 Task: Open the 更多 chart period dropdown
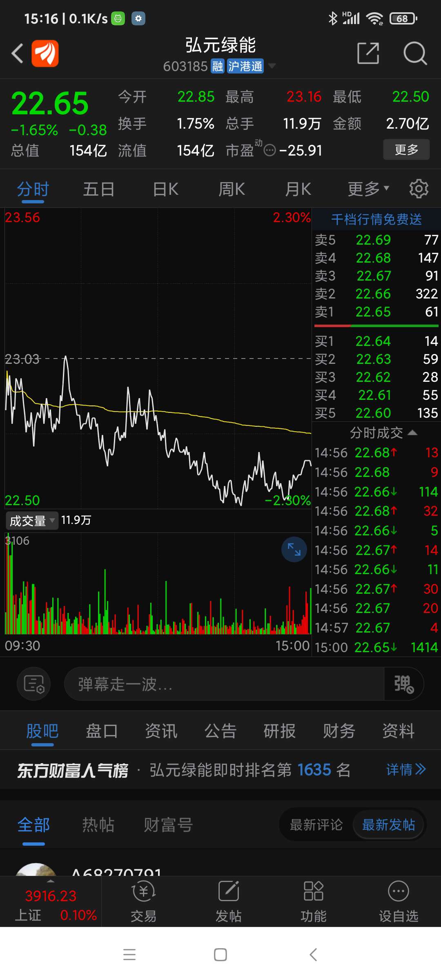(x=369, y=189)
